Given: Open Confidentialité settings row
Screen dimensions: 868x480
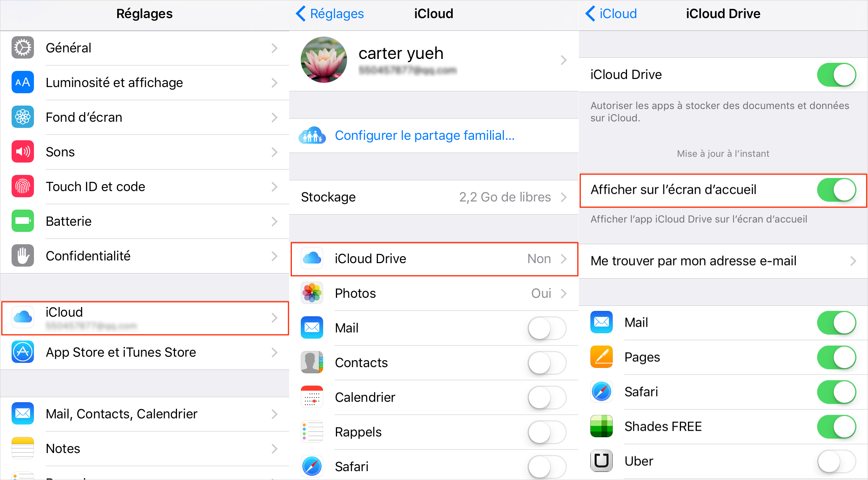Looking at the screenshot, I should [145, 256].
